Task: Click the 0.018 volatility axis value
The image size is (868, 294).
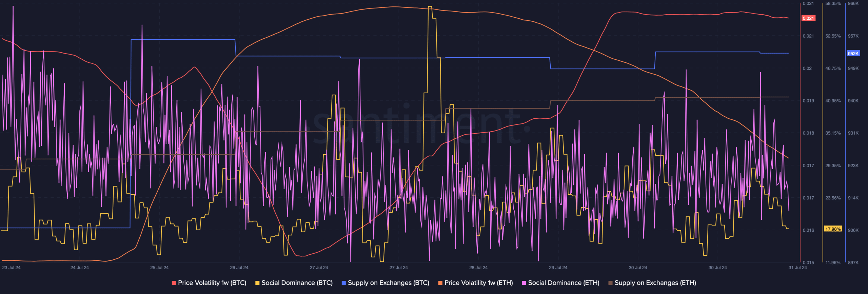Action: (x=808, y=133)
